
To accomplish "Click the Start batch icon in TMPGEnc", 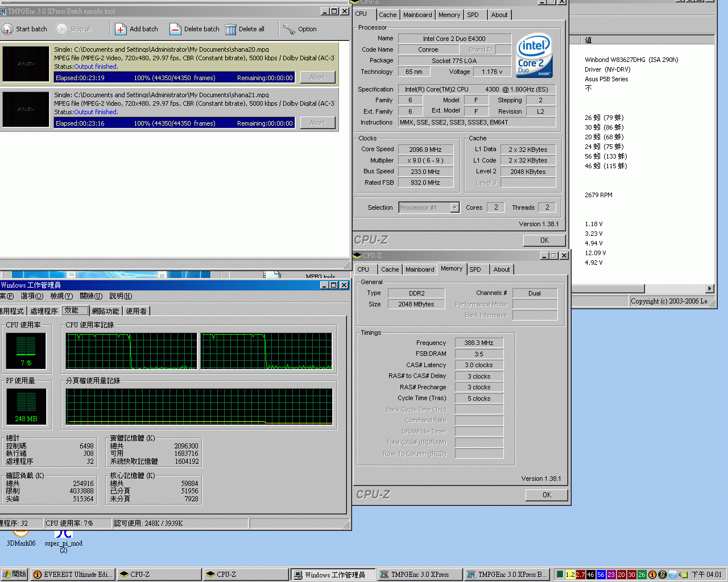I will [x=7, y=29].
